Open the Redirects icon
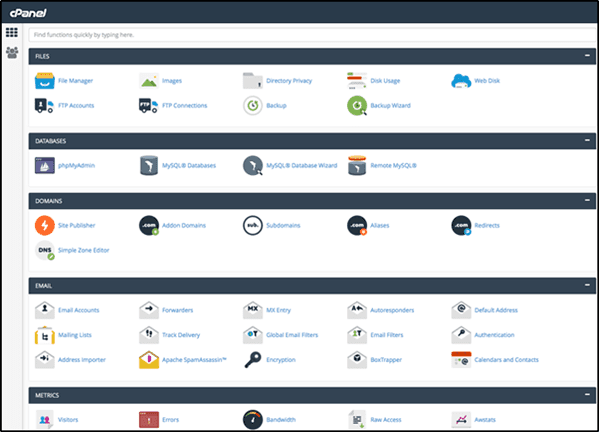599x432 pixels. [461, 225]
